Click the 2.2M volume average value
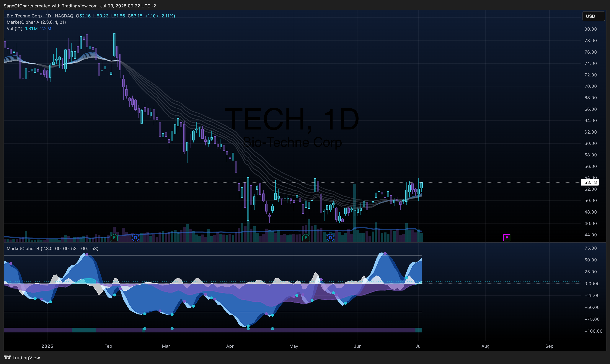 click(x=46, y=28)
